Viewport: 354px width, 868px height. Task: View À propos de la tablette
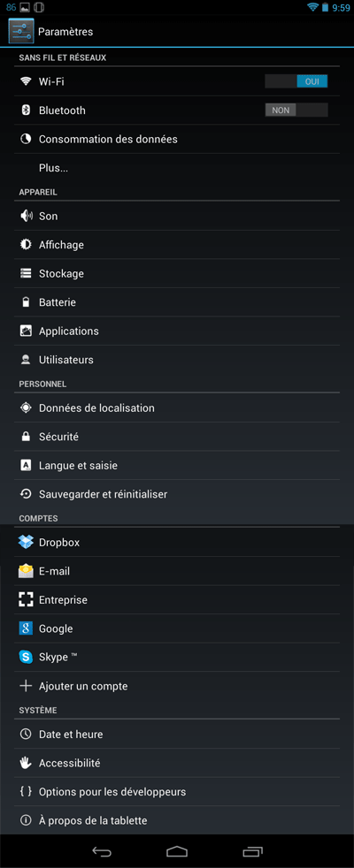tap(177, 820)
